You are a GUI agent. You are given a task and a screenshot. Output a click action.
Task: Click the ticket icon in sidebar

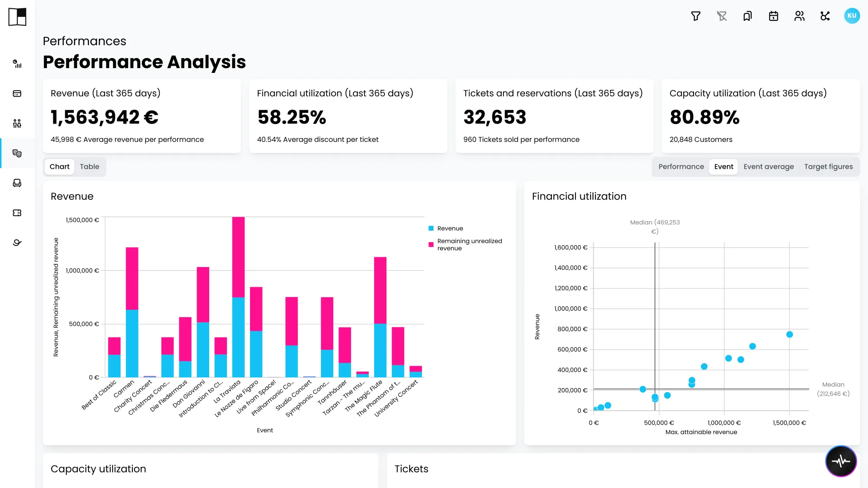coord(17,213)
